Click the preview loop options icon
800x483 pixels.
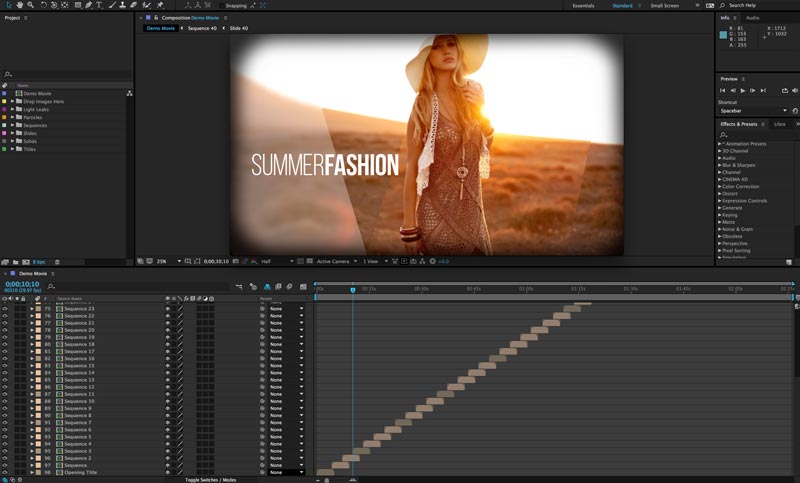[785, 90]
